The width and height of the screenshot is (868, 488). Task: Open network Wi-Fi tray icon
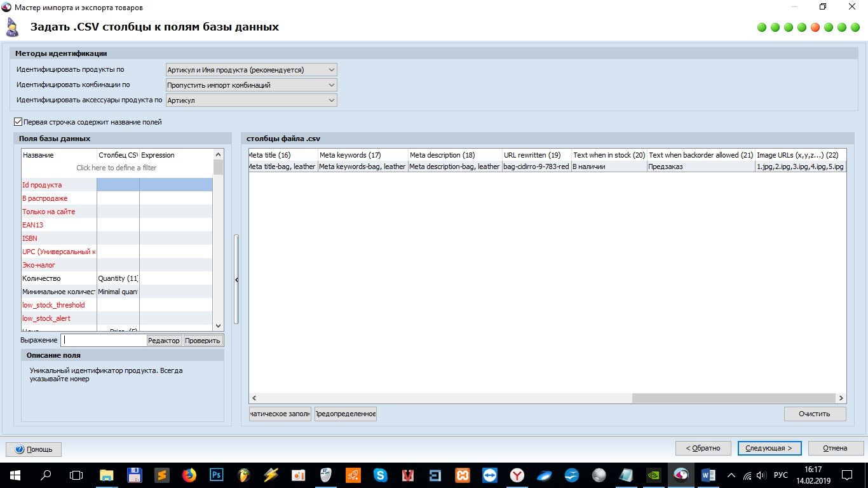pos(747,475)
